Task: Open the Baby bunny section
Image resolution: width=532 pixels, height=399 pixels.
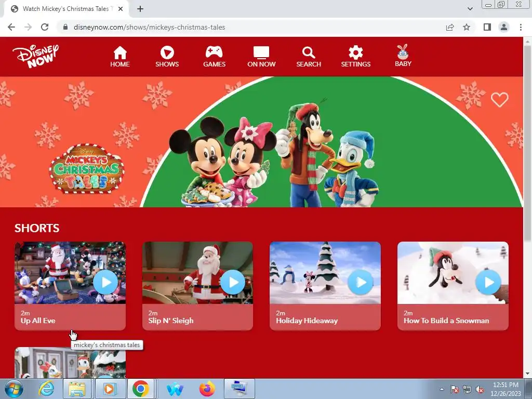Action: coord(403,56)
